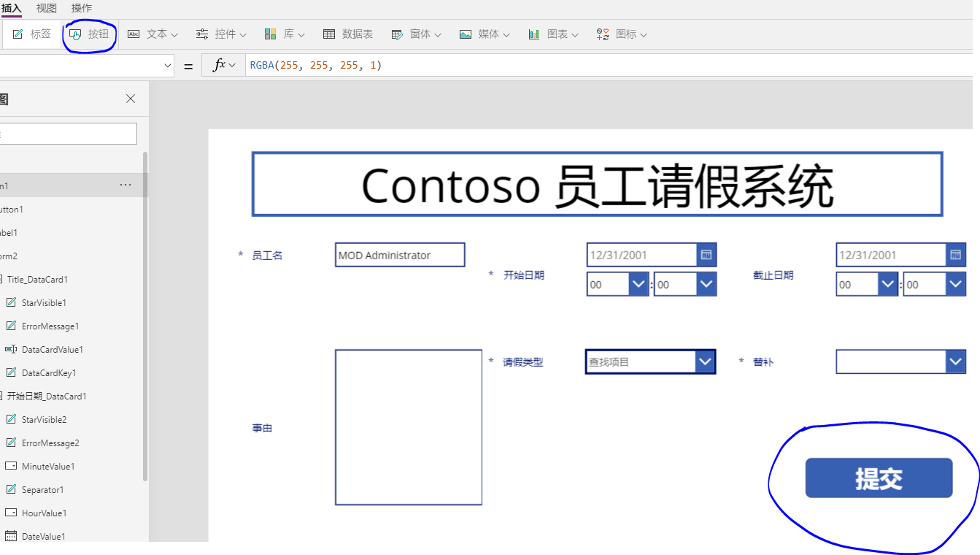Select DataCardValue1 tree item

coord(53,350)
